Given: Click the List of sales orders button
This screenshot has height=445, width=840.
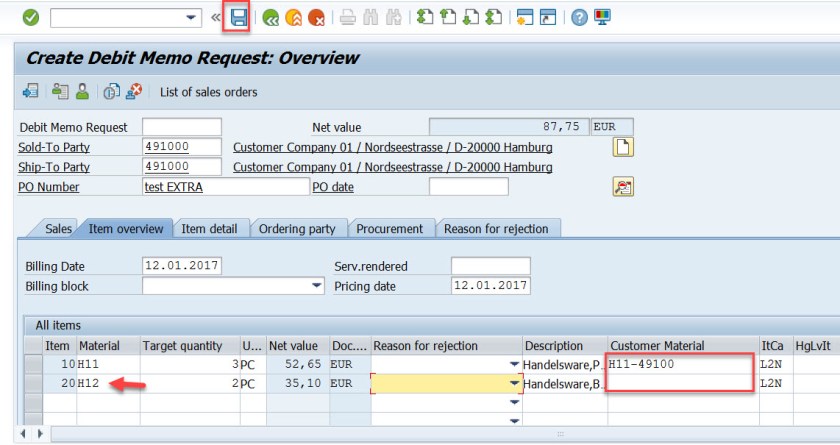Looking at the screenshot, I should click(x=208, y=92).
